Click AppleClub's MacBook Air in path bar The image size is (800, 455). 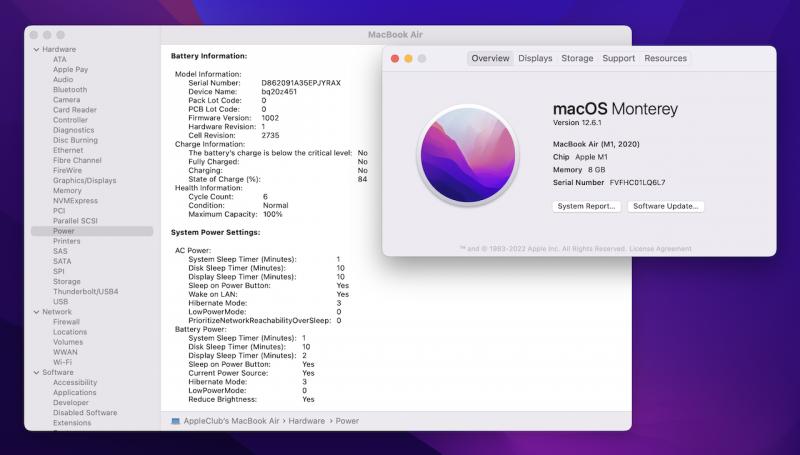(232, 421)
